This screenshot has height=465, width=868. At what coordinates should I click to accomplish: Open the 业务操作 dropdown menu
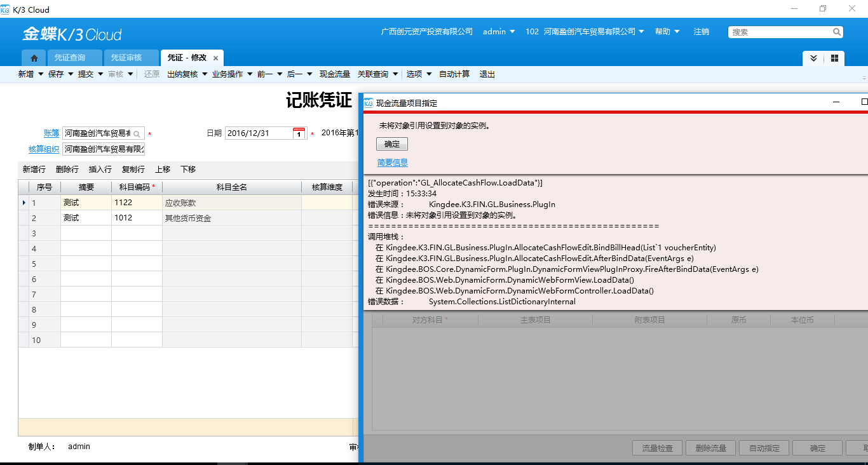coord(233,74)
